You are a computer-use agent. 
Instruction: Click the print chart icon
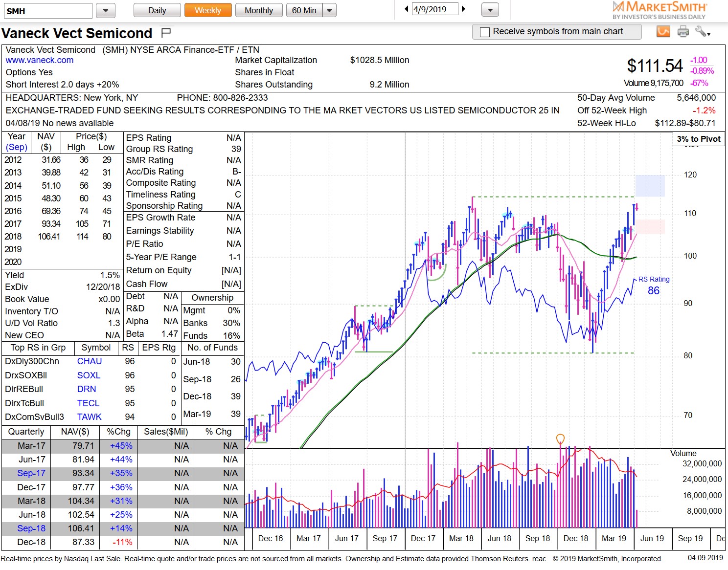pos(683,31)
